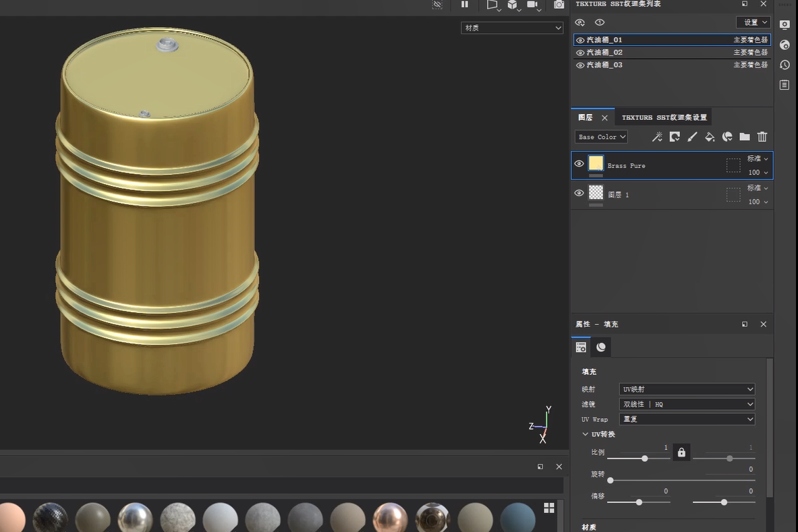This screenshot has width=798, height=532.
Task: Click the UV scale ratio lock icon
Action: pyautogui.click(x=681, y=452)
